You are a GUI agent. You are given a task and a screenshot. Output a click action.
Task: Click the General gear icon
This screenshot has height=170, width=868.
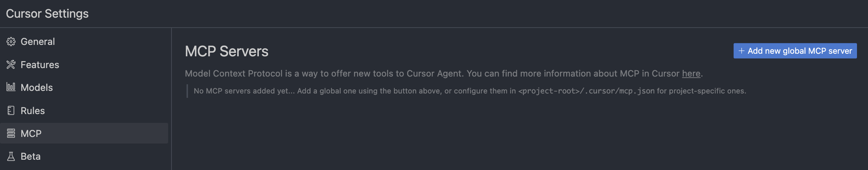[x=11, y=42]
